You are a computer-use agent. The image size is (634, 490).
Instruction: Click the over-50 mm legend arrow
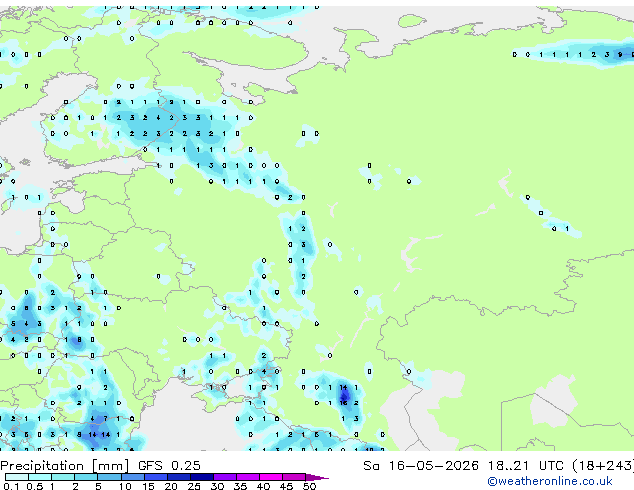click(x=317, y=477)
